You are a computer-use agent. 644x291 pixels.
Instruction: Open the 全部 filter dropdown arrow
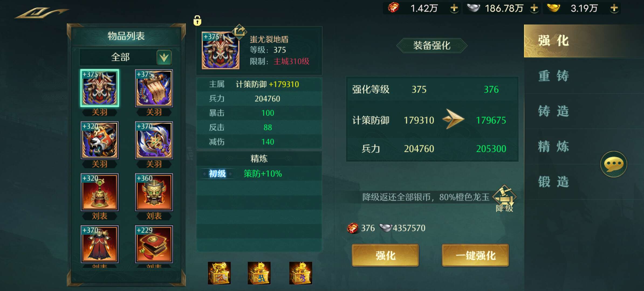[164, 57]
